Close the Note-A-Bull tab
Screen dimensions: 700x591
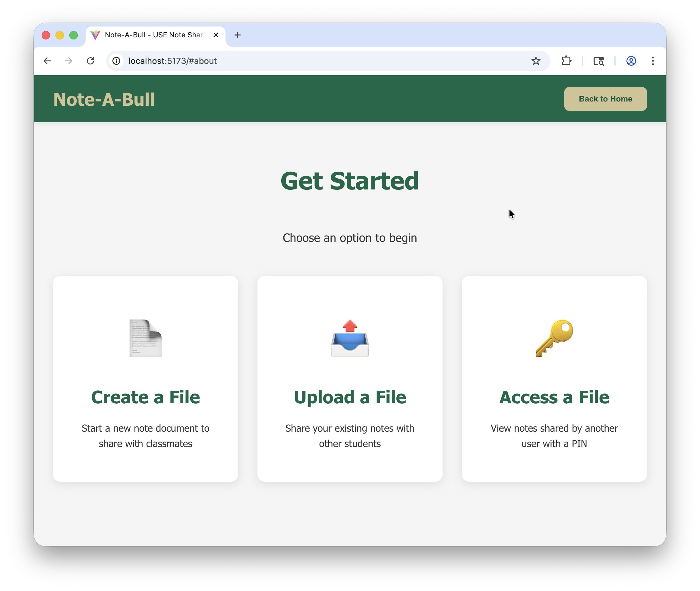(x=216, y=35)
